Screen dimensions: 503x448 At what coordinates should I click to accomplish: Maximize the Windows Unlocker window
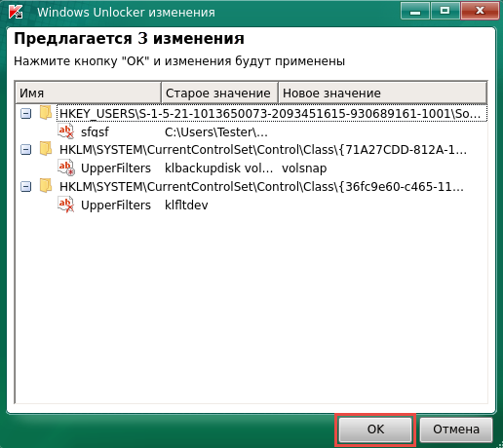point(445,11)
